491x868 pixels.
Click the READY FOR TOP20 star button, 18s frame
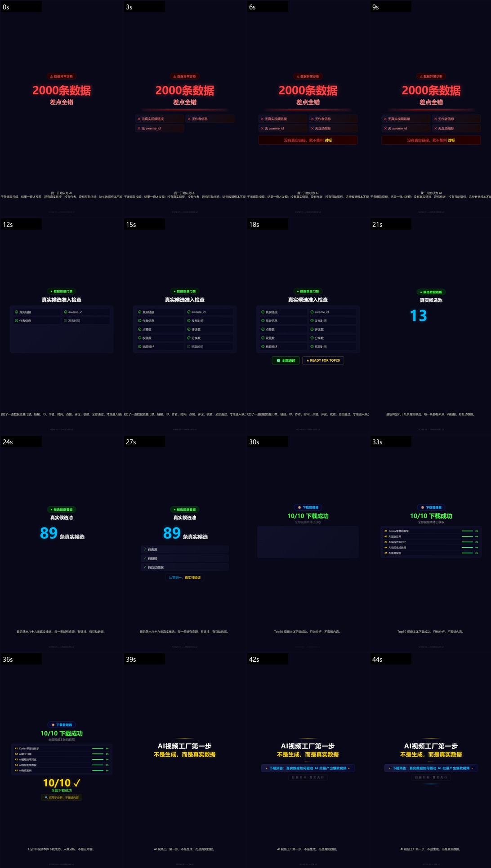coord(323,360)
